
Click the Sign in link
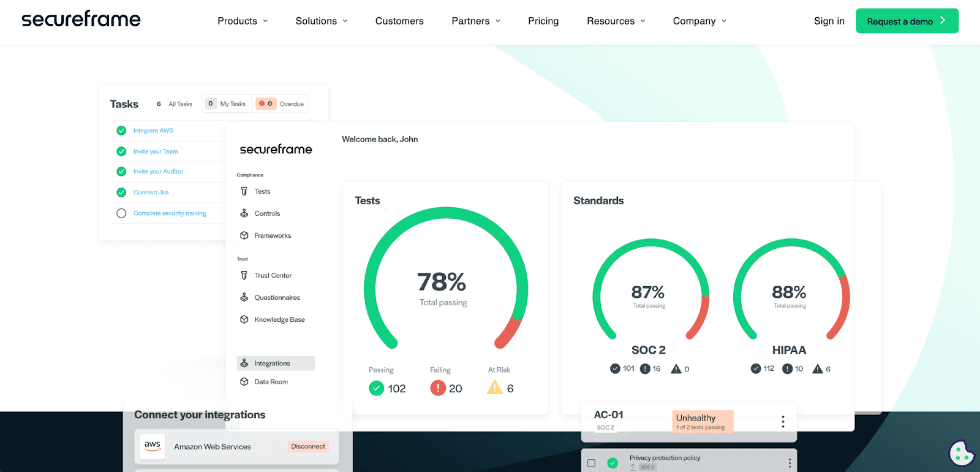coord(829,21)
